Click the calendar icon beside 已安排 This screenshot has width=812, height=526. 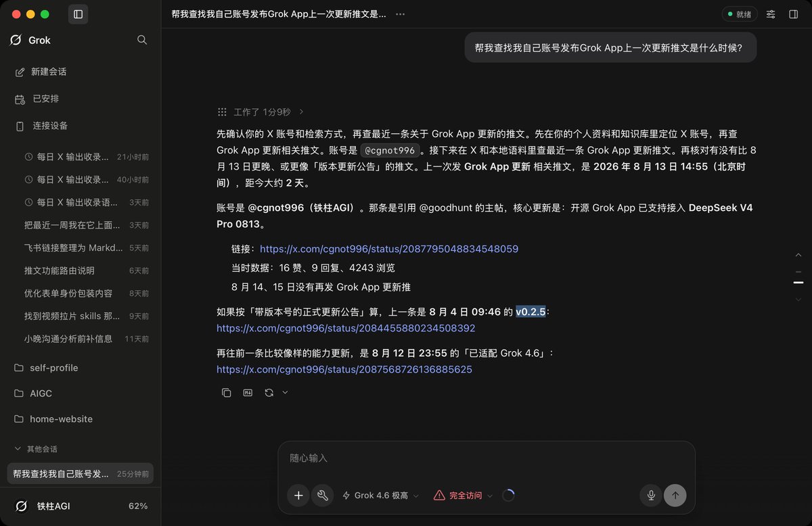(20, 99)
